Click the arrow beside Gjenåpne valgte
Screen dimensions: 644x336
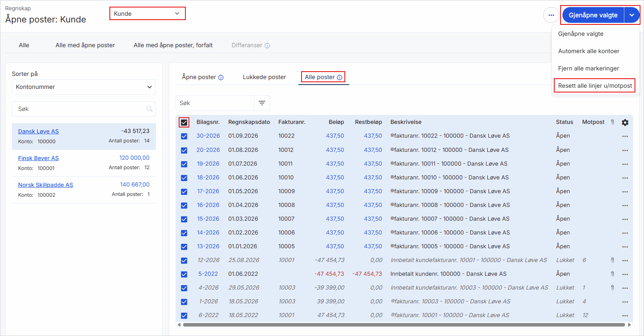(632, 15)
